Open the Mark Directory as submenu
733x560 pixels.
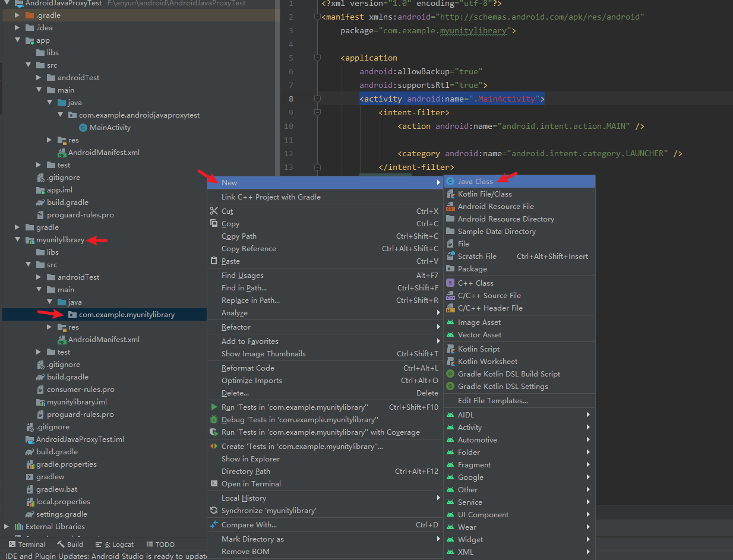(x=326, y=539)
